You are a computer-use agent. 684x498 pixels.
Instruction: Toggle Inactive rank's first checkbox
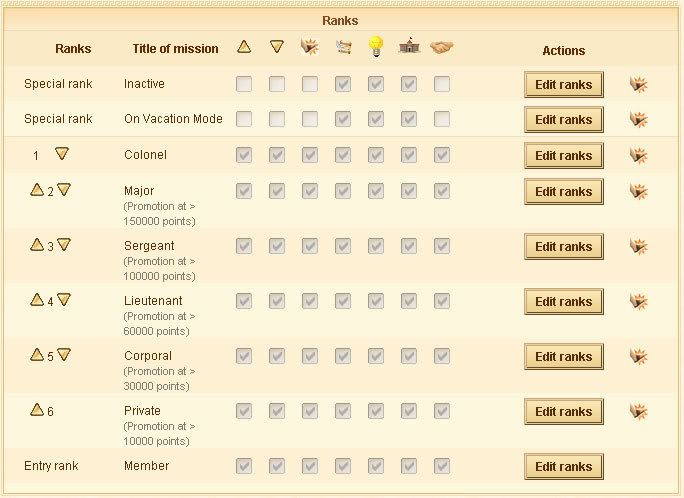click(244, 84)
